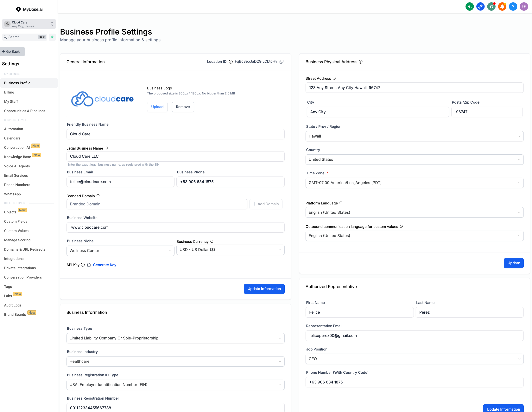Click the blue help question mark icon
The image size is (532, 412).
pos(513,7)
